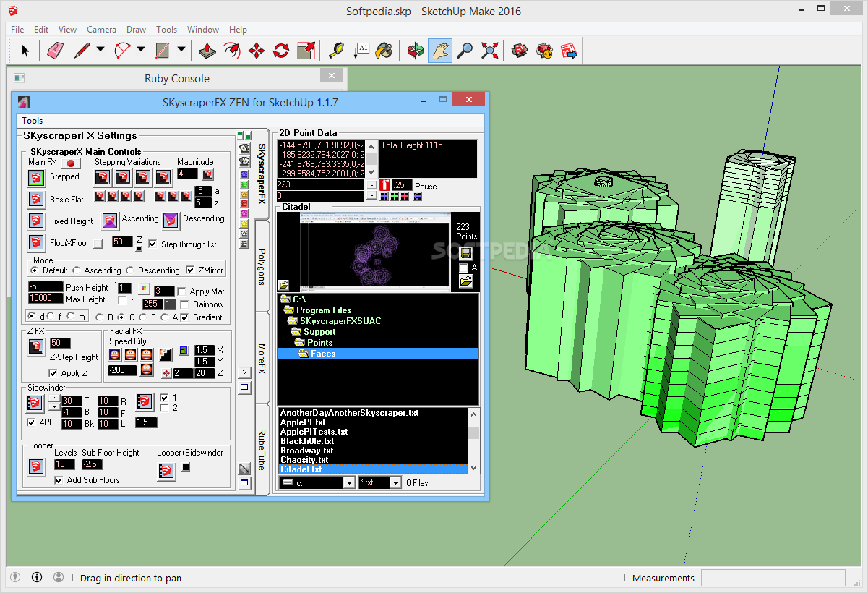The image size is (868, 593).
Task: Open the plugin Tools menu
Action: tap(33, 121)
